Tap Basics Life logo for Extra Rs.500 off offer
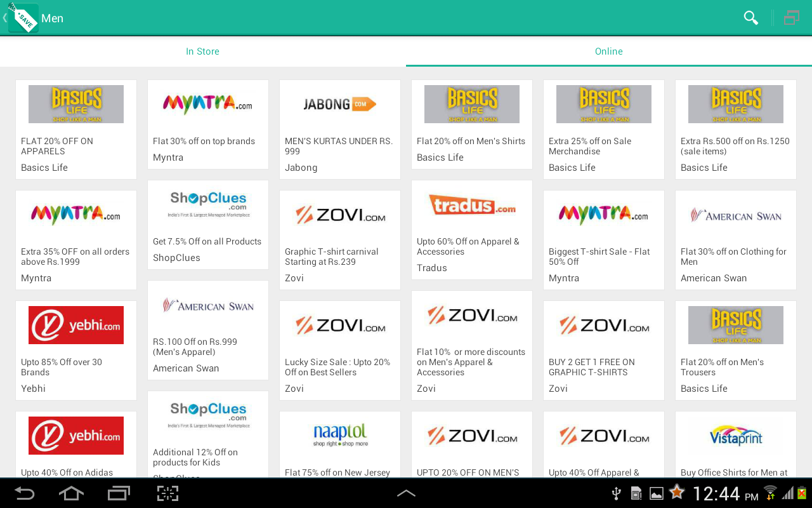 736,104
